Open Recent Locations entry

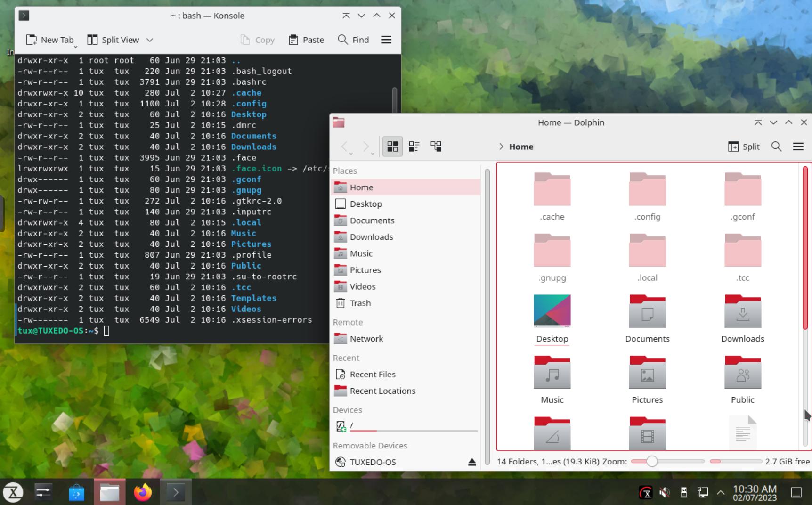click(406, 391)
